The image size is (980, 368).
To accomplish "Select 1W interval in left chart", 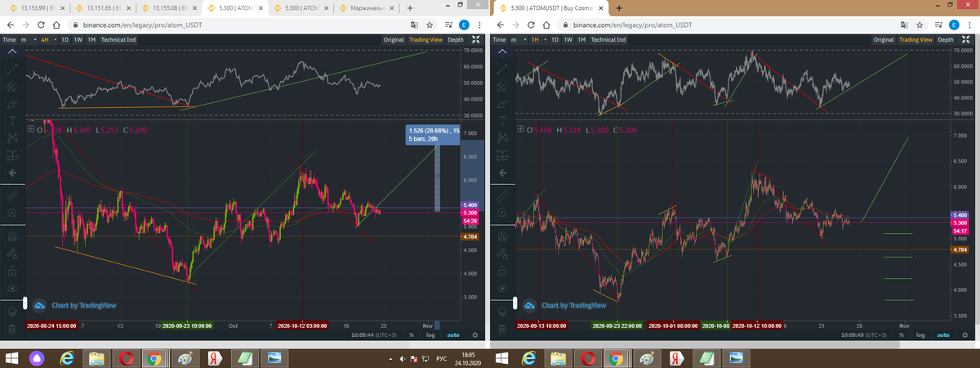I will click(78, 39).
